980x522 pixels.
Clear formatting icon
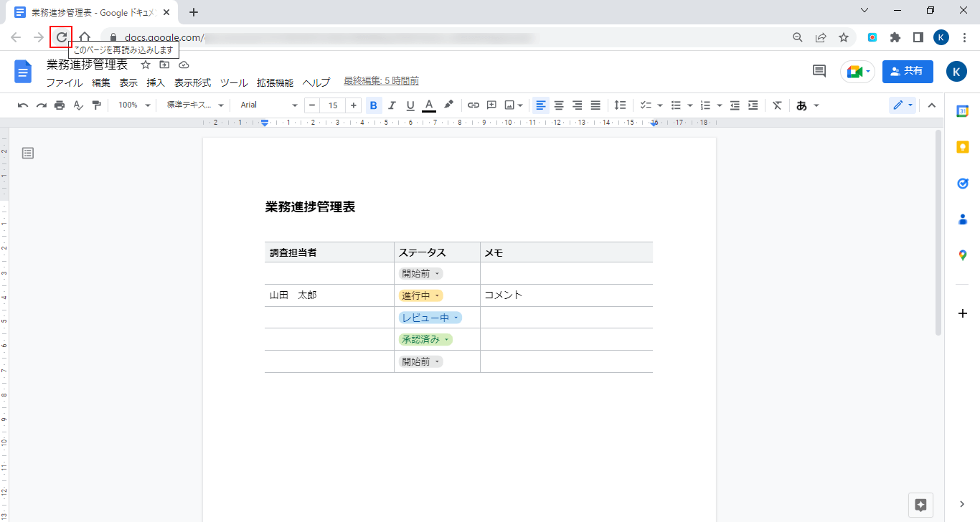[x=777, y=105]
